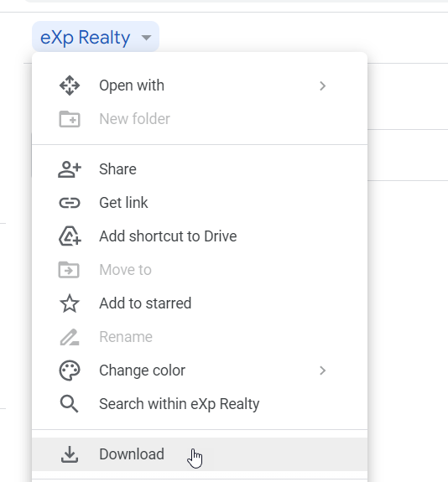Click the Download arrow icon

click(x=70, y=454)
